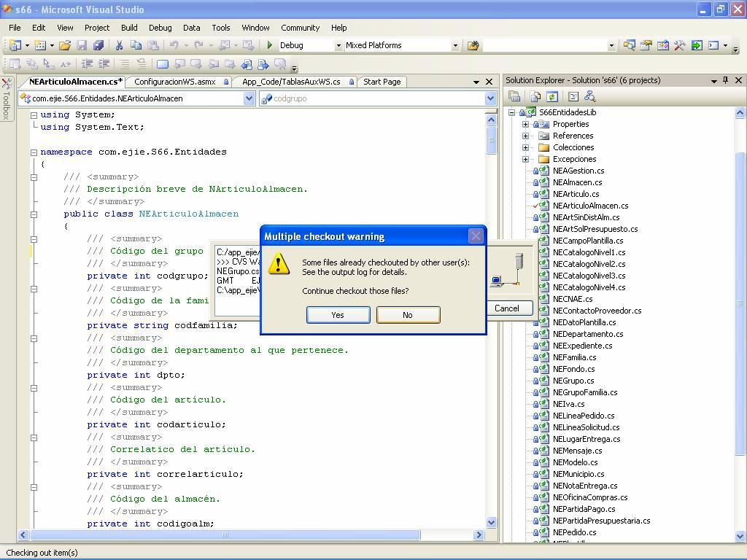Click the code editor horizontal scrollbar

coord(225,534)
